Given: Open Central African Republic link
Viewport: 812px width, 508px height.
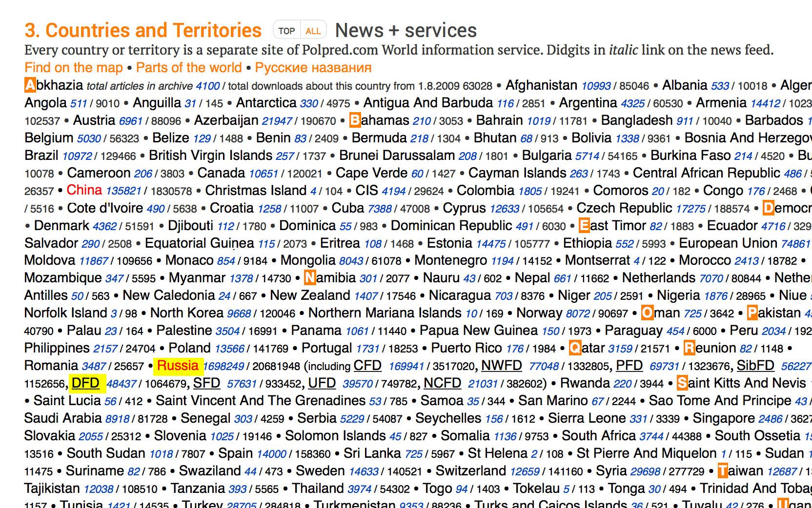Looking at the screenshot, I should [x=706, y=173].
